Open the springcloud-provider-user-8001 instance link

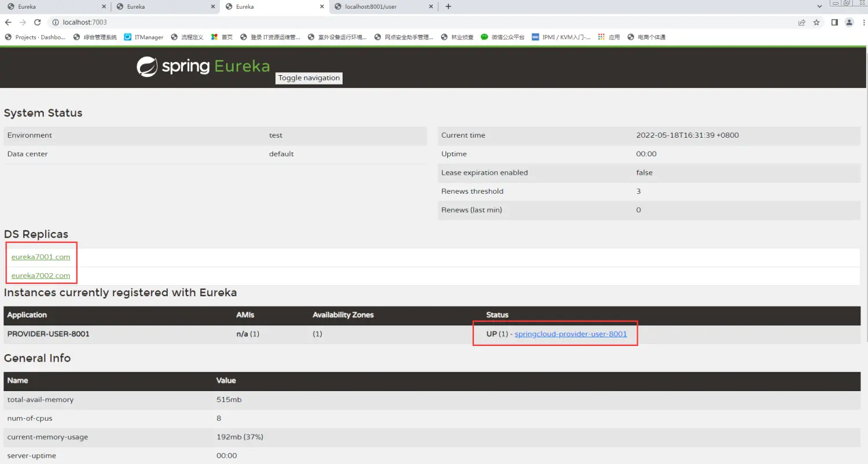pyautogui.click(x=571, y=334)
